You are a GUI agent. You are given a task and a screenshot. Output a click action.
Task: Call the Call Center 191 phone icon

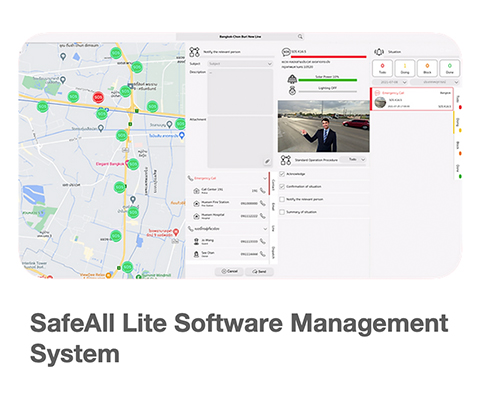pos(263,191)
